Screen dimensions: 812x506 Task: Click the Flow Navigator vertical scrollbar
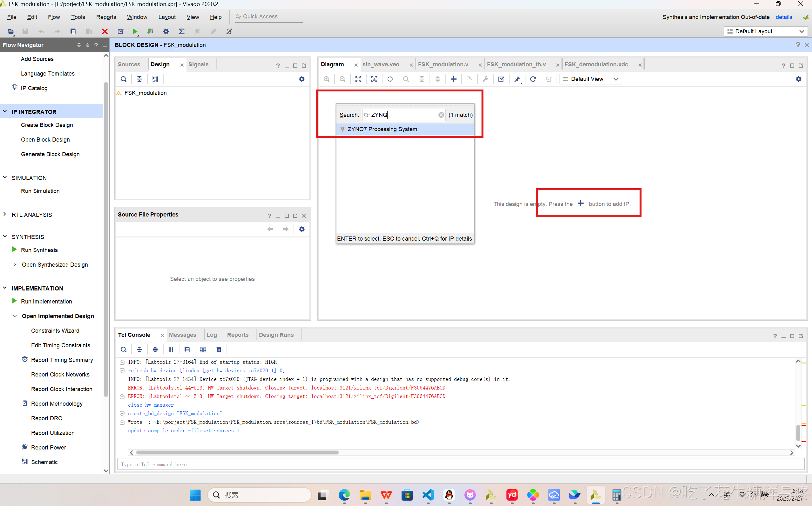pyautogui.click(x=106, y=239)
